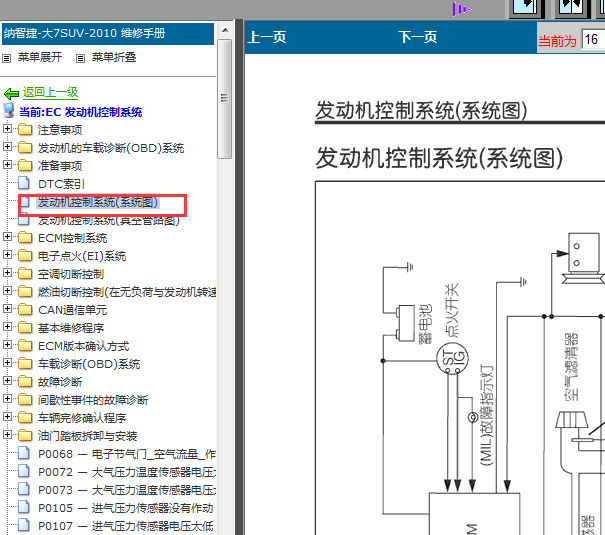The image size is (605, 535).
Task: Click the sidebar scroll up arrow
Action: (x=225, y=30)
